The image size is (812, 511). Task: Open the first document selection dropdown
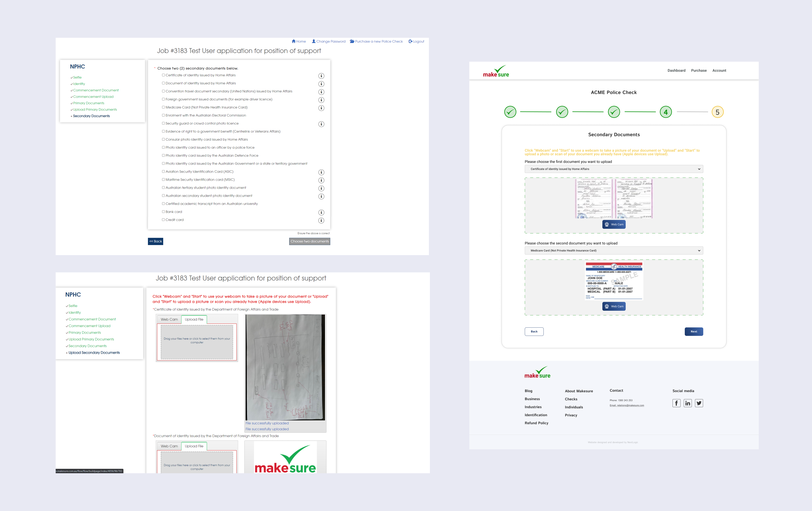(613, 169)
